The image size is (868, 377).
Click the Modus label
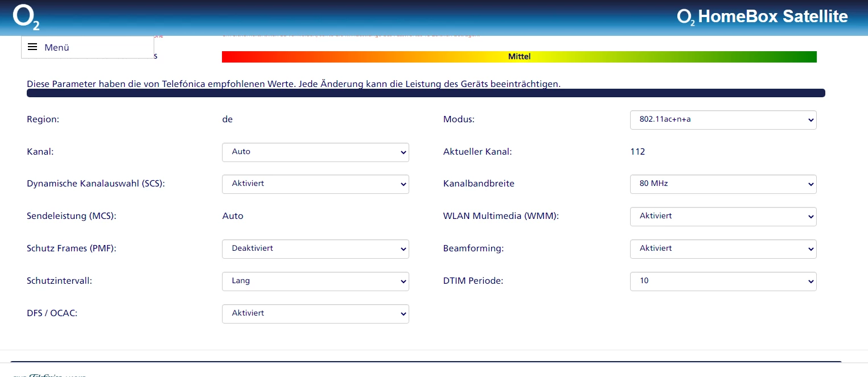click(459, 119)
